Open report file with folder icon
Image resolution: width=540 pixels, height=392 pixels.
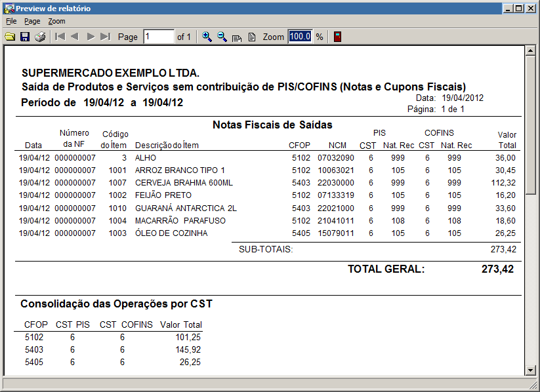tap(10, 37)
